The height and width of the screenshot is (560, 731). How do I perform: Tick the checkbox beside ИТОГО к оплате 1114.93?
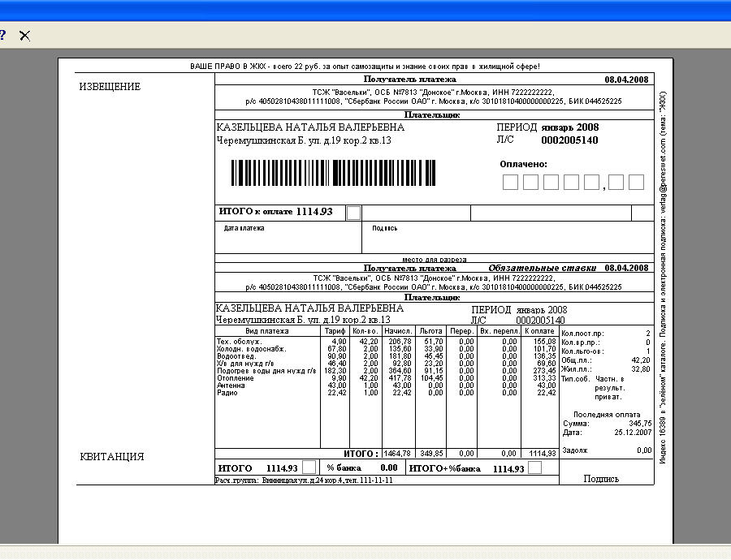tap(353, 213)
